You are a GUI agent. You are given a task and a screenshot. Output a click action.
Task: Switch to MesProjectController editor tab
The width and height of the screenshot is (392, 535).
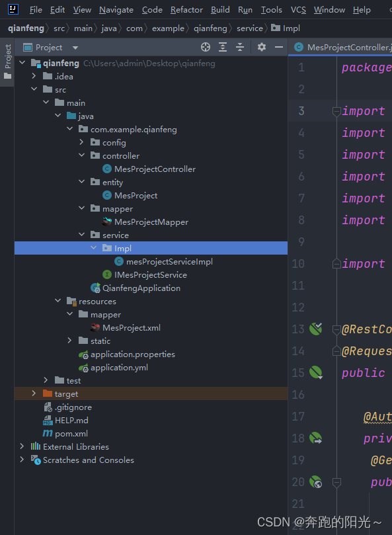point(342,48)
